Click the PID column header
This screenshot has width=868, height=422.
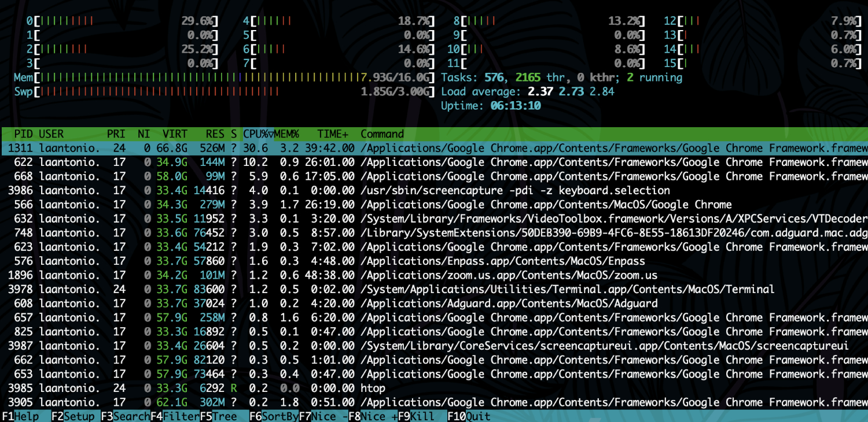[x=23, y=134]
